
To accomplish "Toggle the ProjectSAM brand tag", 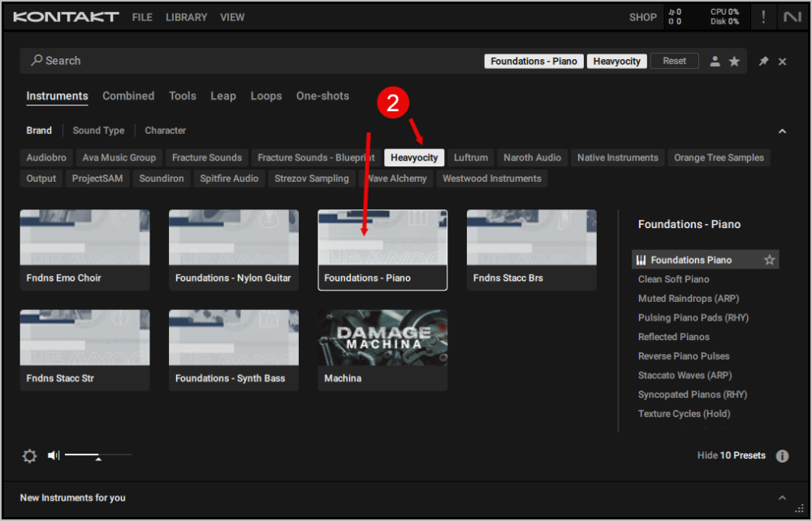I will (97, 179).
